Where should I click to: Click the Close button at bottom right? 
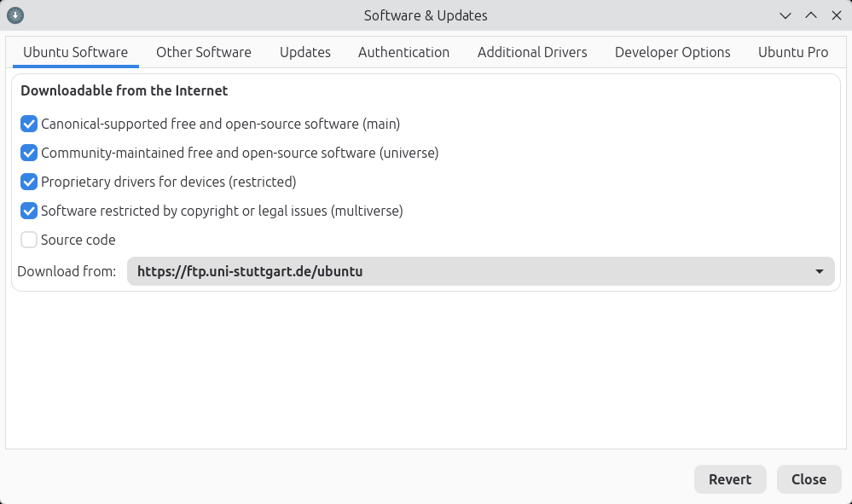pos(809,479)
